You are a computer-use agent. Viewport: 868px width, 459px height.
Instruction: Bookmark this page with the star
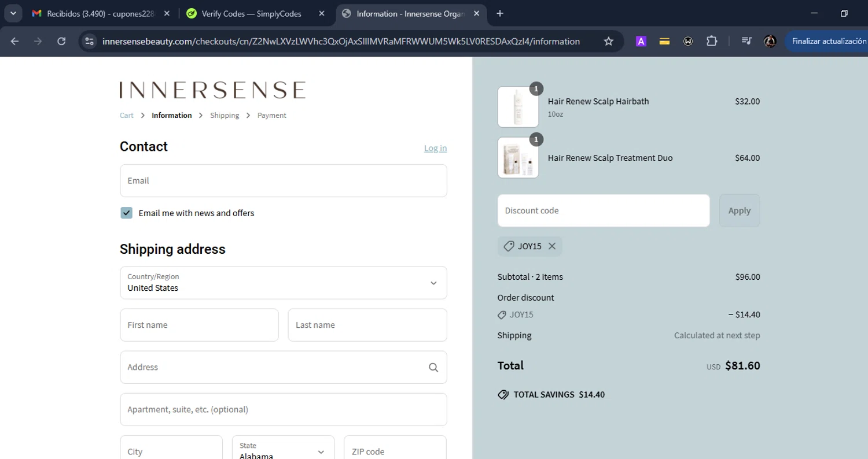pos(608,41)
